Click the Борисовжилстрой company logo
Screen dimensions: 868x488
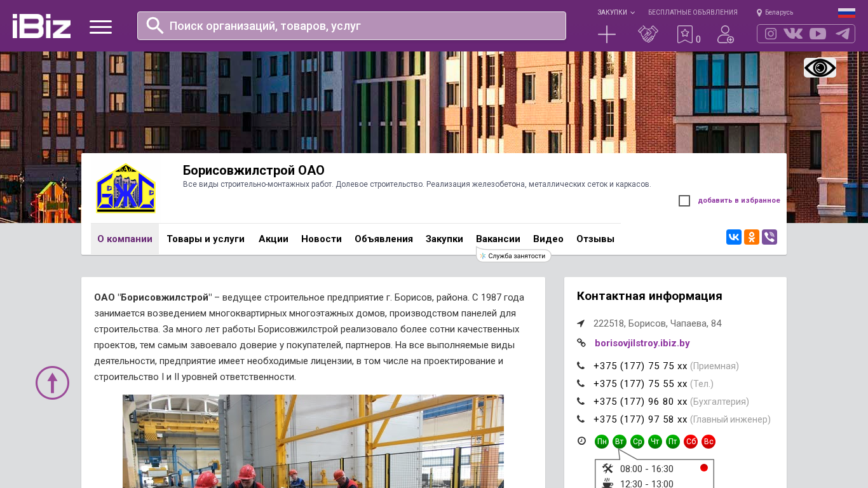[126, 187]
